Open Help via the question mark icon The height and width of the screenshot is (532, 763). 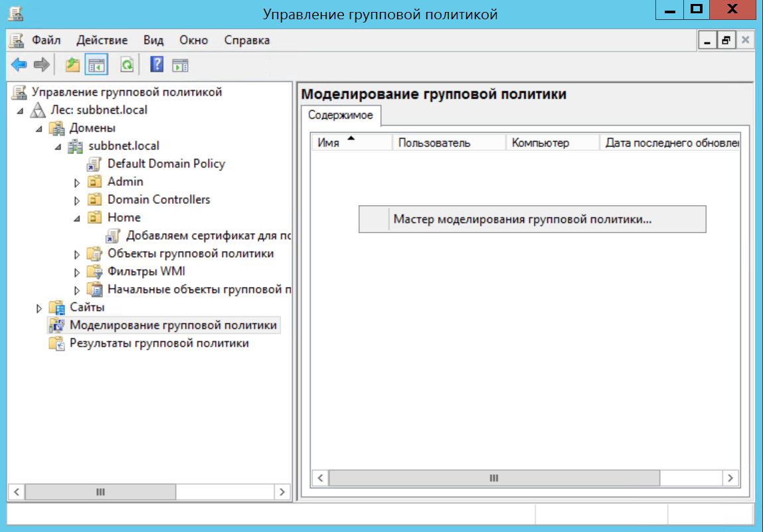coord(157,64)
